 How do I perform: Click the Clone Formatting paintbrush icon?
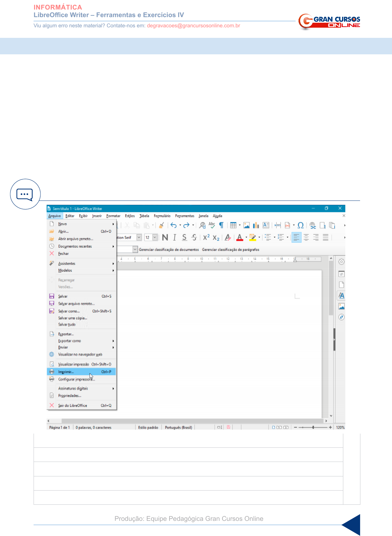tap(162, 226)
